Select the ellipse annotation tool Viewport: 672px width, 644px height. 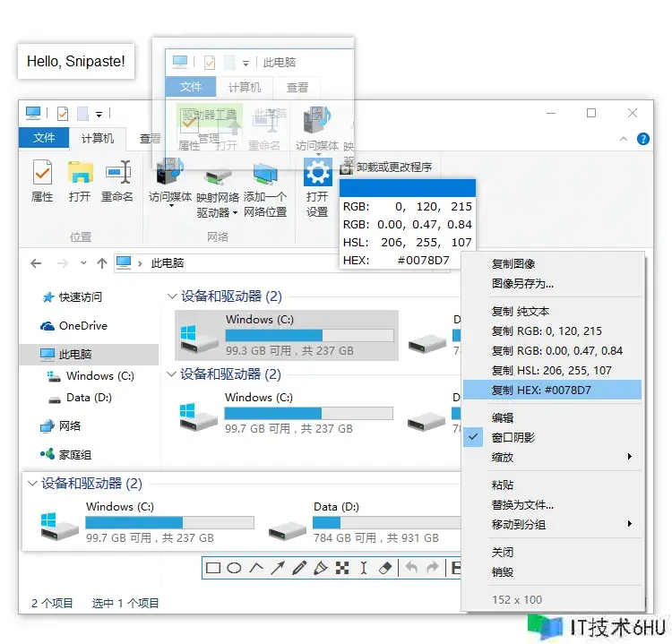pos(234,568)
